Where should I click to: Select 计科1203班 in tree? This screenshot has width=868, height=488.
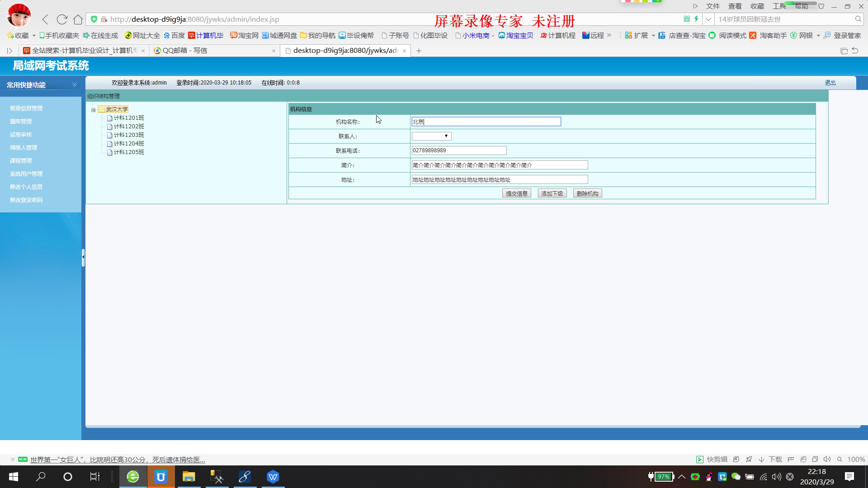tap(129, 135)
